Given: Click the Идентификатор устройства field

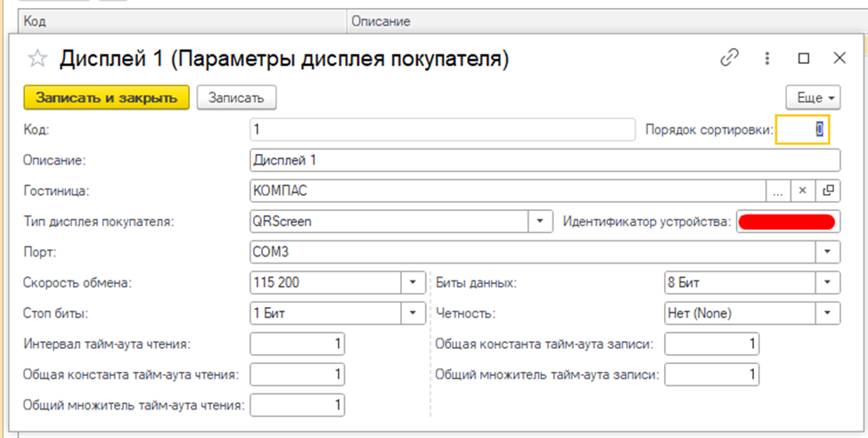Looking at the screenshot, I should (789, 222).
